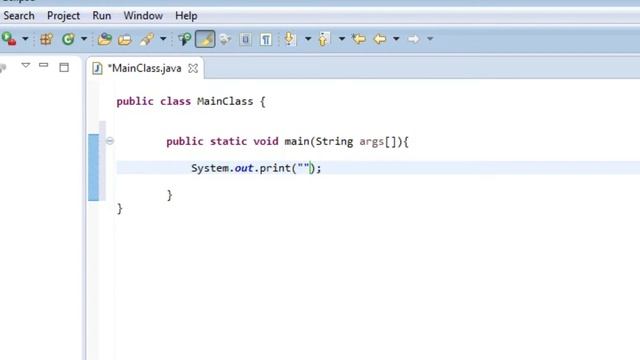Expand the Previous Annotation dropdown arrow
Viewport: 640px width, 360px height.
(342, 39)
